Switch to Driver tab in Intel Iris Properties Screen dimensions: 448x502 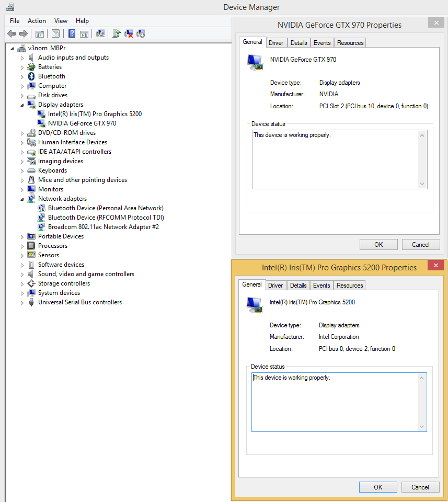[275, 286]
